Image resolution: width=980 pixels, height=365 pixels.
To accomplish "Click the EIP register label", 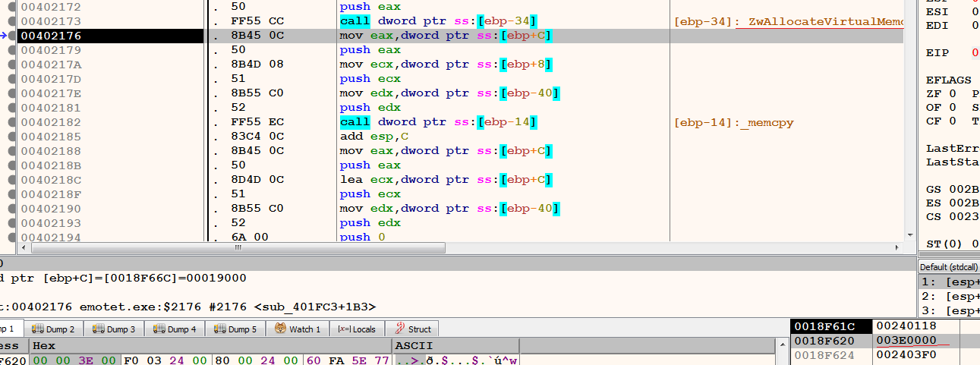I will (938, 52).
